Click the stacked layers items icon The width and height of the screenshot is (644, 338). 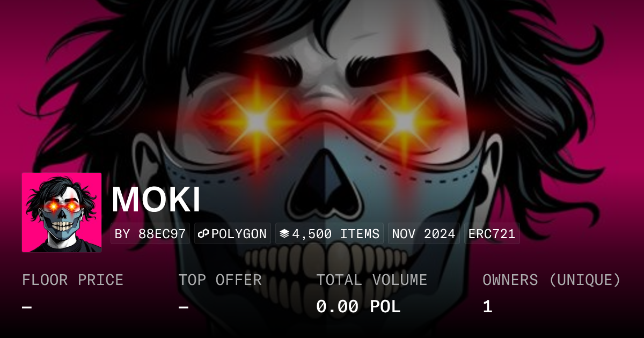point(284,234)
